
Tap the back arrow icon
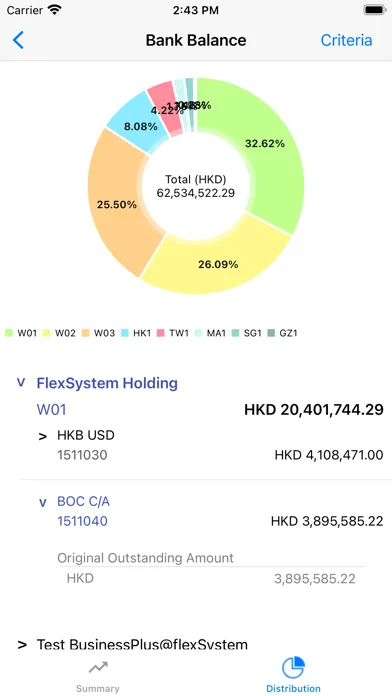(18, 40)
